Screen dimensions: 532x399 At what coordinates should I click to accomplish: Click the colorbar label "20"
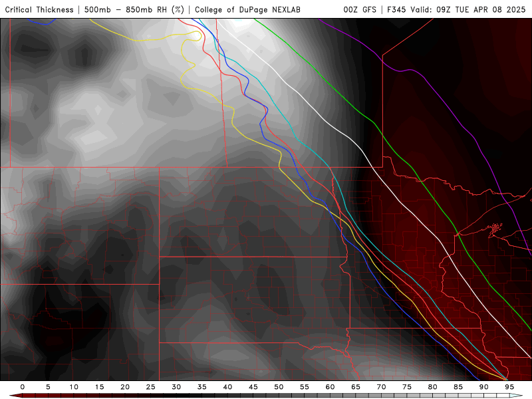(x=125, y=387)
